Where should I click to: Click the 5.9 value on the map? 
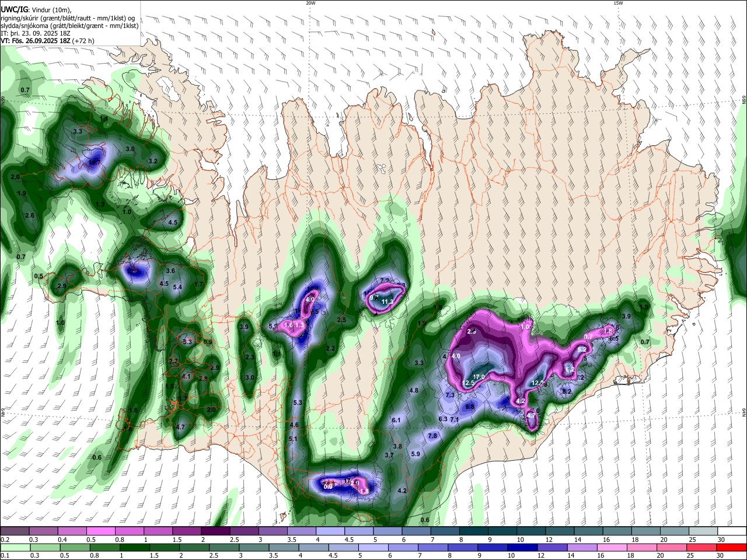coord(416,454)
